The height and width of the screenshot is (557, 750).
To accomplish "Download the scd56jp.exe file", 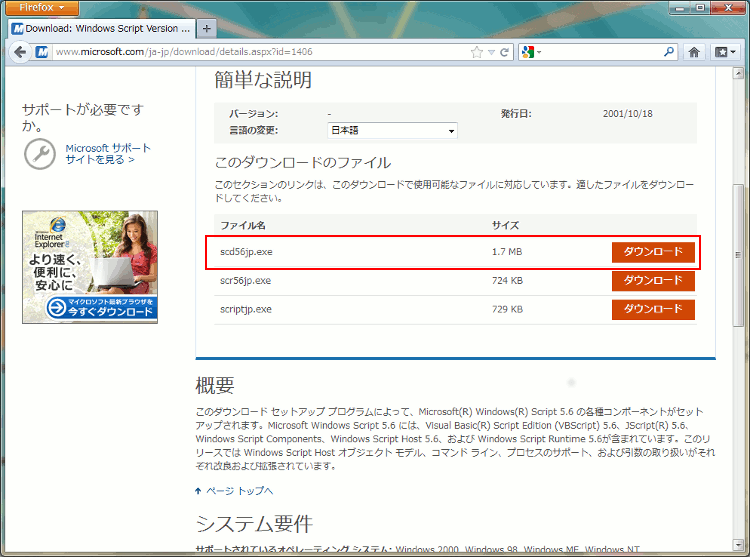I will pos(653,252).
